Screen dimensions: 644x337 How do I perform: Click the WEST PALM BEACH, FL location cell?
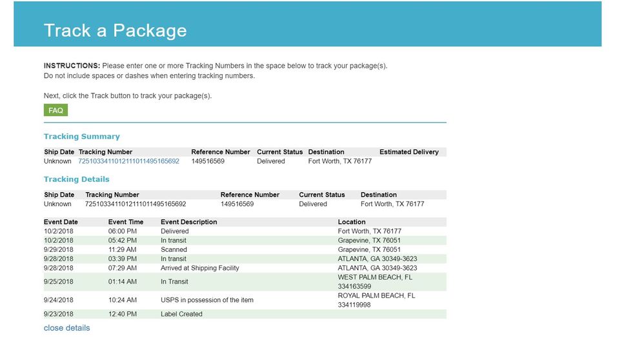tap(375, 282)
